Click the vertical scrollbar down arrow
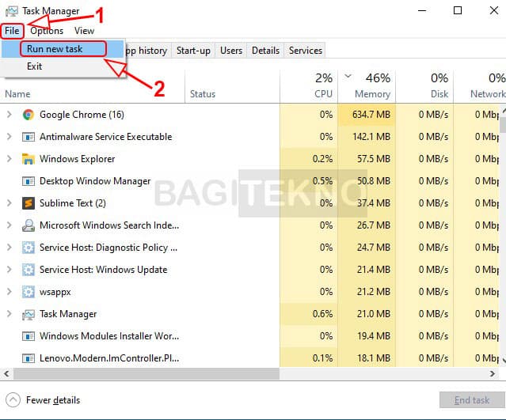 504,359
